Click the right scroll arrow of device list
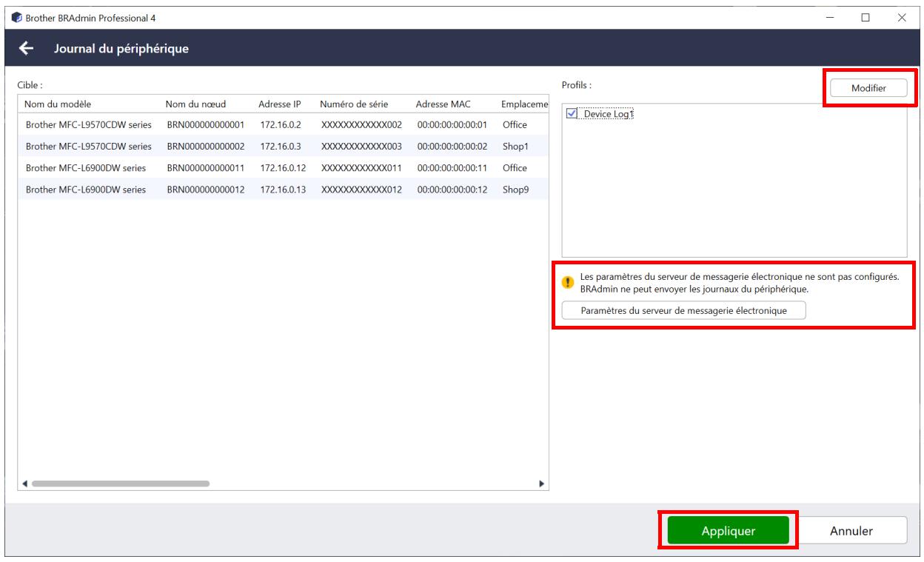The width and height of the screenshot is (924, 562). pyautogui.click(x=542, y=484)
